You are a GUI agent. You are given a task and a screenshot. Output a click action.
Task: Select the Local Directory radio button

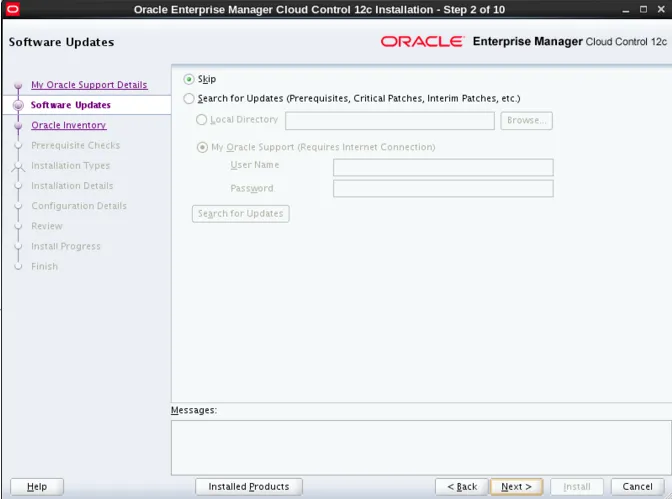tap(201, 120)
